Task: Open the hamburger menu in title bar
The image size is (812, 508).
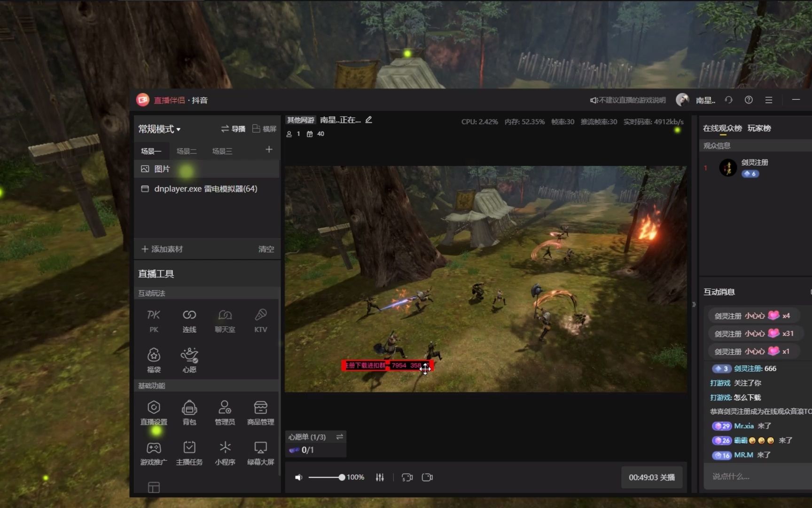Action: point(769,100)
